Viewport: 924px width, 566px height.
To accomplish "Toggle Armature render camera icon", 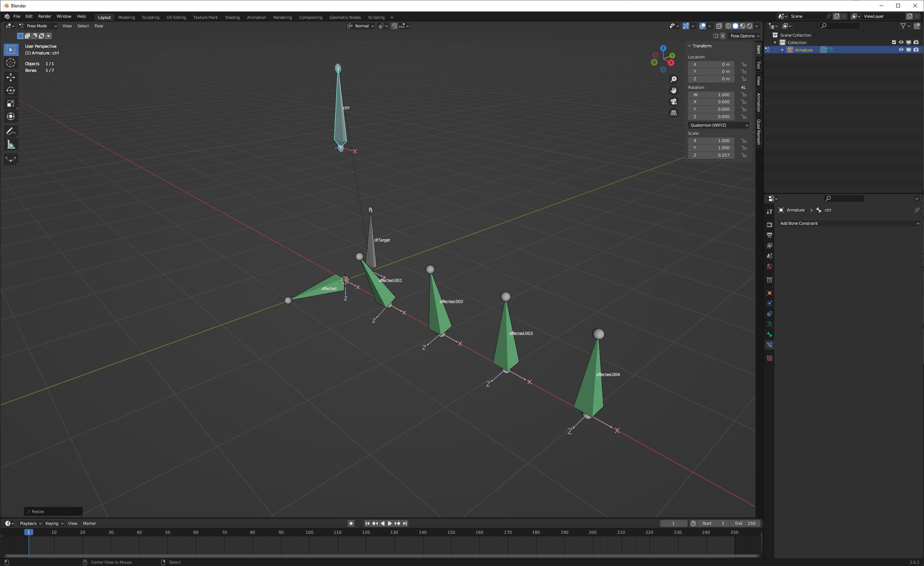I will pyautogui.click(x=916, y=50).
